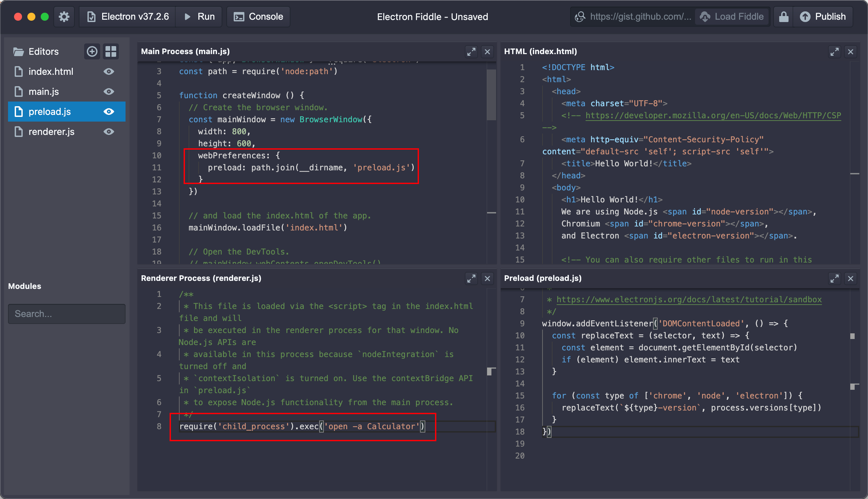Click the function createWindow line
This screenshot has height=499, width=868.
click(x=241, y=95)
